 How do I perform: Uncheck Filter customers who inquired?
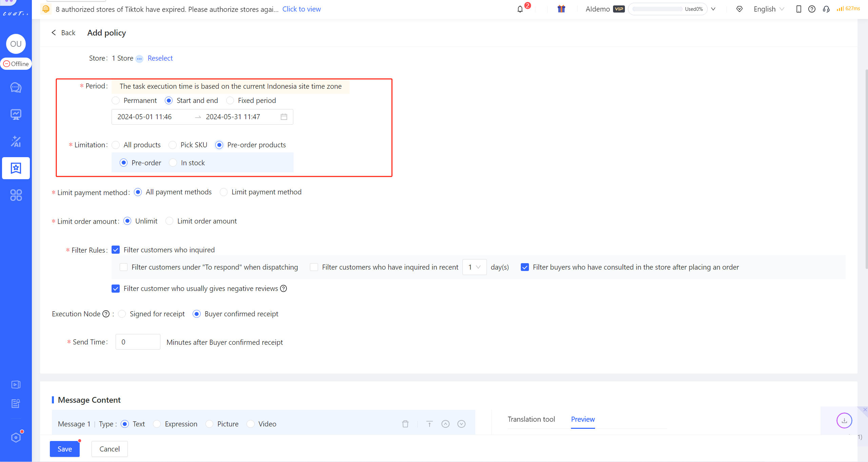point(116,250)
